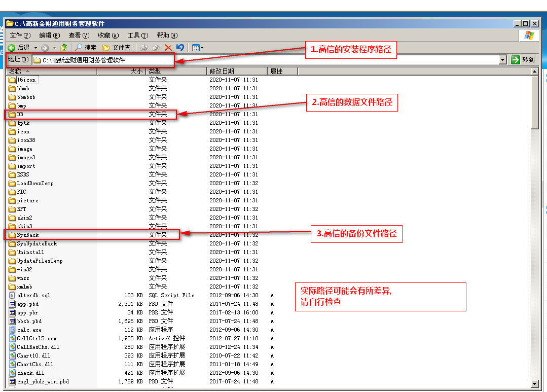The image size is (547, 392).
Task: Click the vertical scrollbar down arrow
Action: (x=534, y=383)
